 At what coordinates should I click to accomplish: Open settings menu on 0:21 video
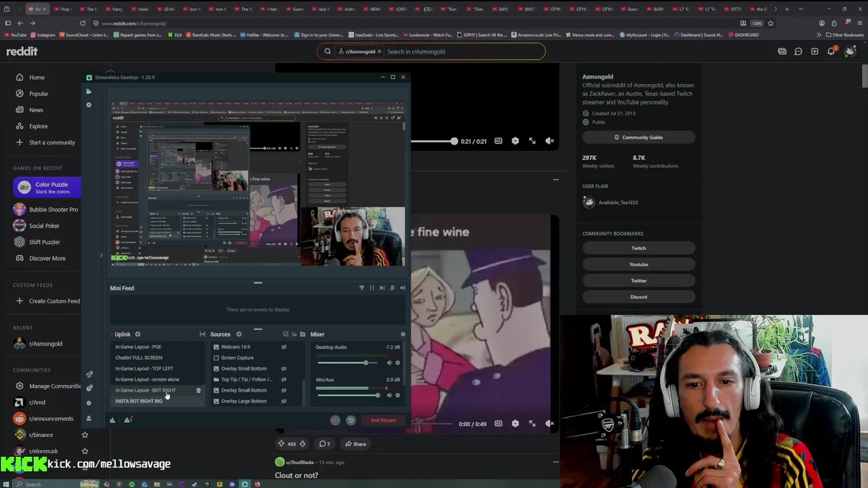[x=515, y=141]
